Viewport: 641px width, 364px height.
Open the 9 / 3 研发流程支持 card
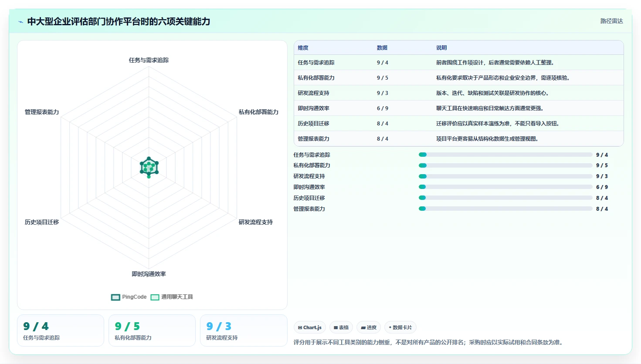pyautogui.click(x=244, y=330)
